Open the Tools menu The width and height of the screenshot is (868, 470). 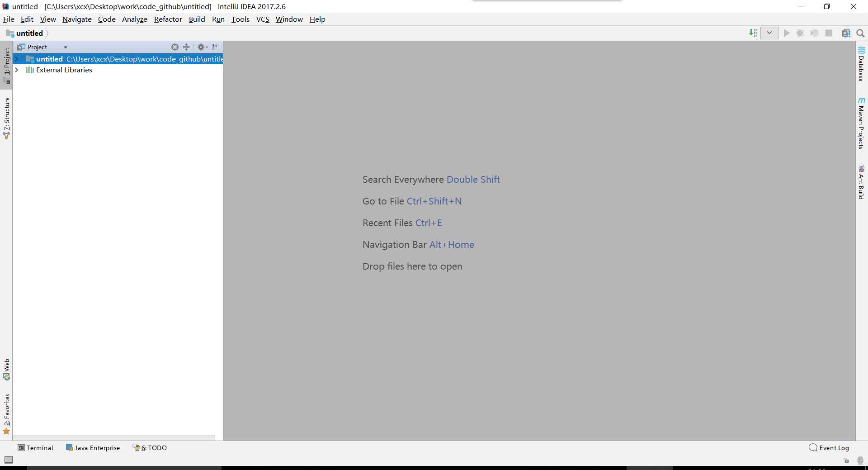coord(241,19)
